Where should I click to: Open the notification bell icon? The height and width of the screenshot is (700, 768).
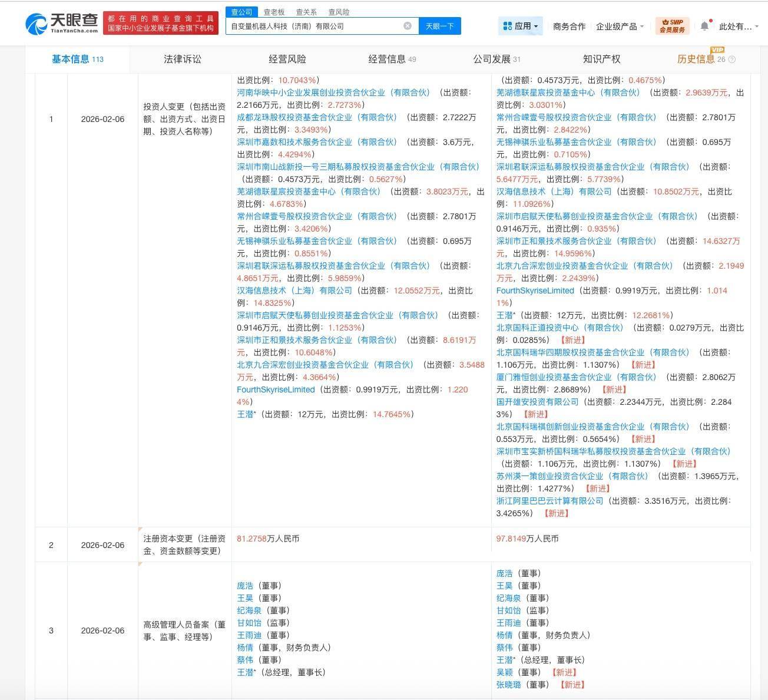[x=704, y=26]
